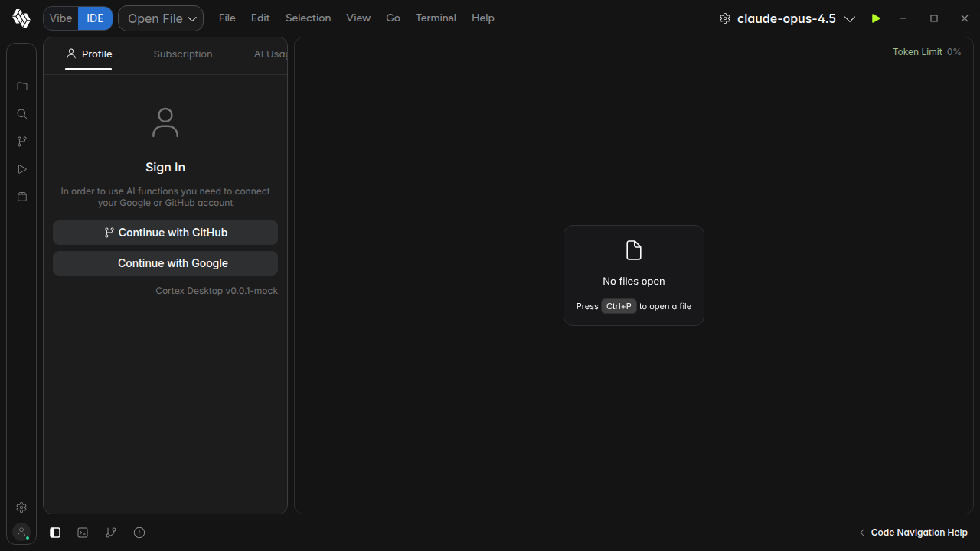This screenshot has width=980, height=551.
Task: Open the Explorer folder icon in sidebar
Action: (x=21, y=86)
